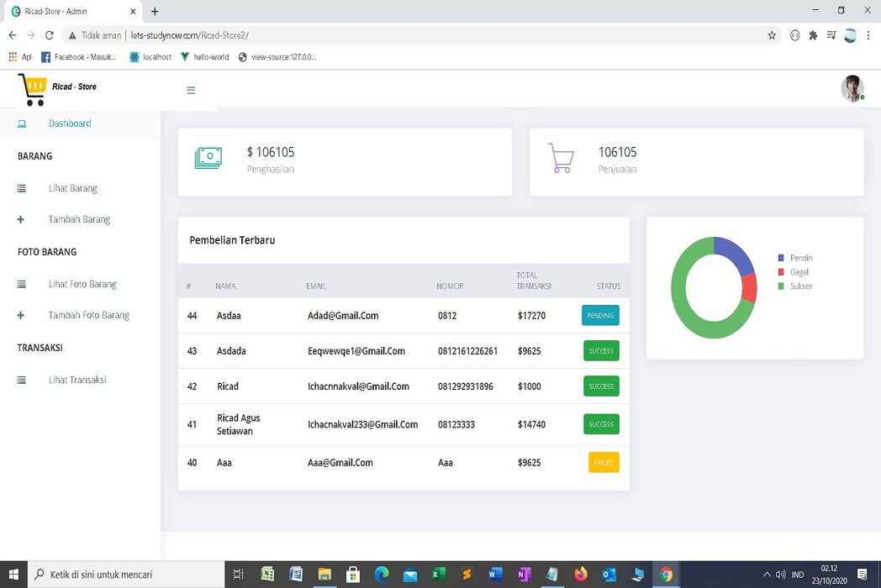Open Microsoft Edge from taskbar
This screenshot has height=588, width=881.
[x=382, y=574]
